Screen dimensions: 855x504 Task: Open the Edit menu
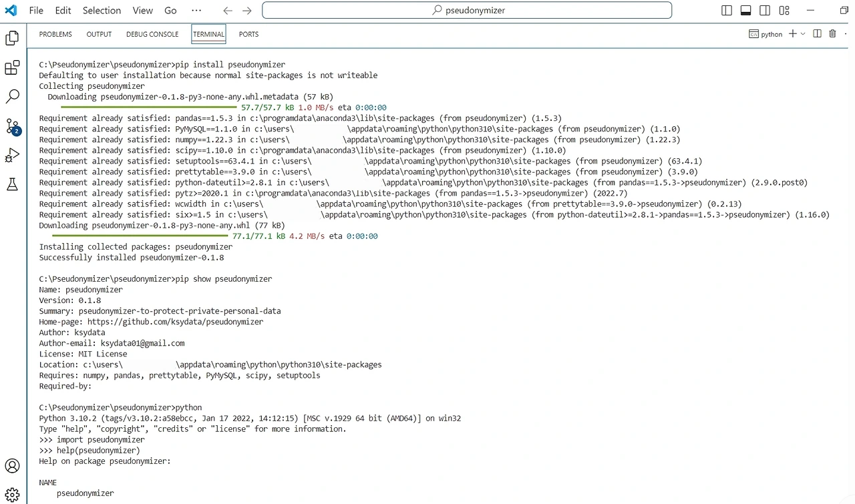click(x=63, y=11)
